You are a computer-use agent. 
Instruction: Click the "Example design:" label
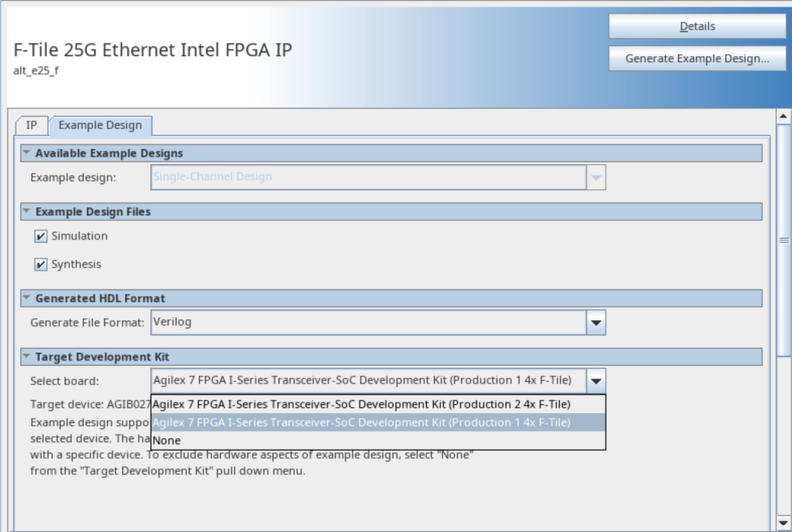(73, 177)
